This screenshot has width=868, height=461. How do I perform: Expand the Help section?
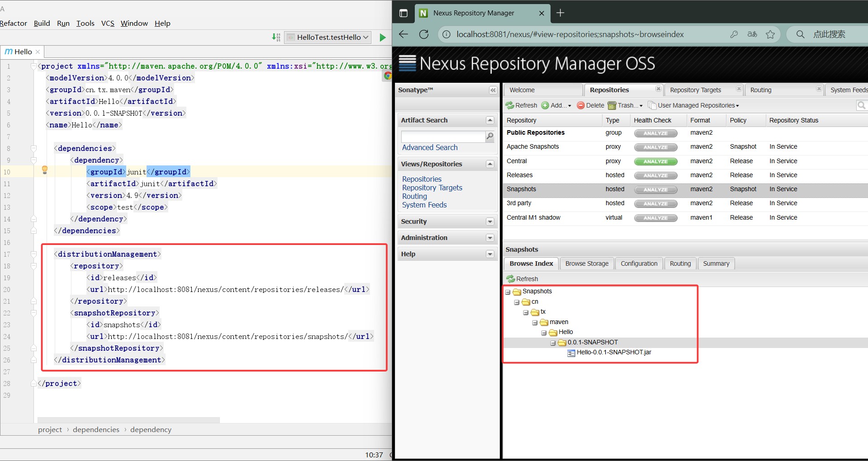tap(490, 254)
